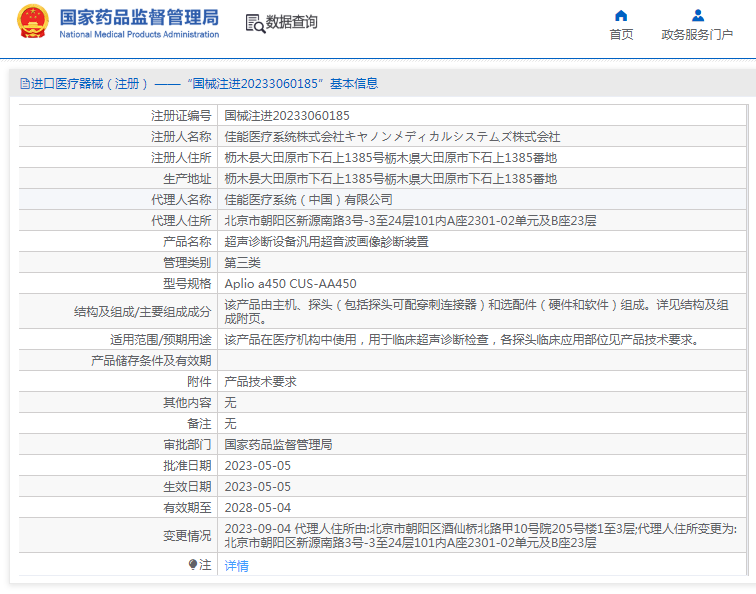Viewport: 756px width, 594px height.
Task: Open 政务服务门户 link
Action: point(697,35)
